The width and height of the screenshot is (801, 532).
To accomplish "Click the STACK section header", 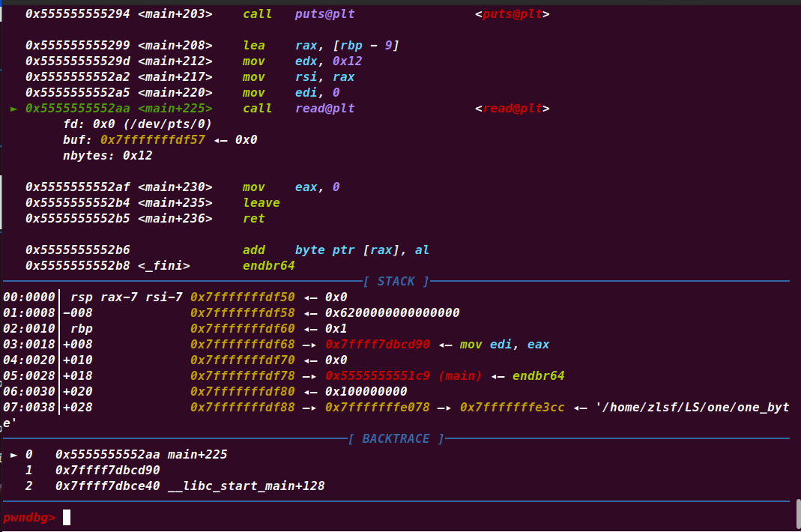I will click(x=396, y=282).
